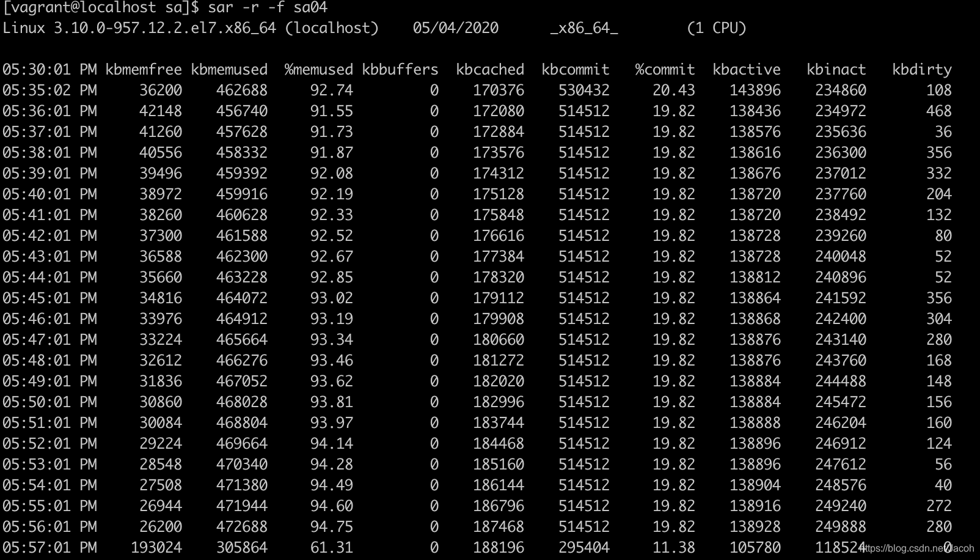Click kbinact value 235636
Viewport: 980px width, 560px height.
(841, 132)
